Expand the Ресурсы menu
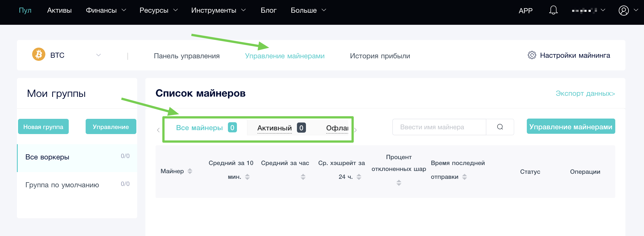 [159, 10]
